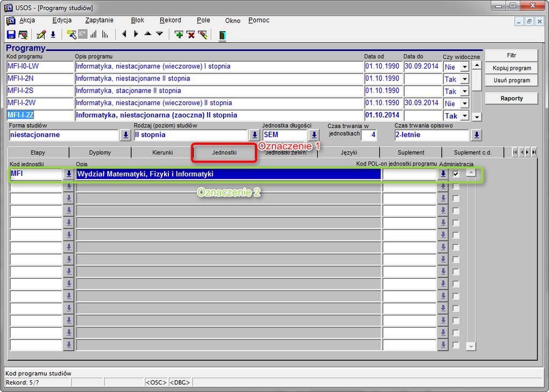549x392 pixels.
Task: Click the ascending bars sort icon
Action: tap(93, 35)
